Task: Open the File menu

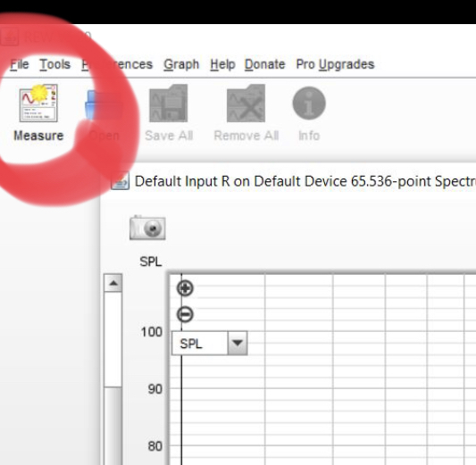Action: click(x=19, y=64)
